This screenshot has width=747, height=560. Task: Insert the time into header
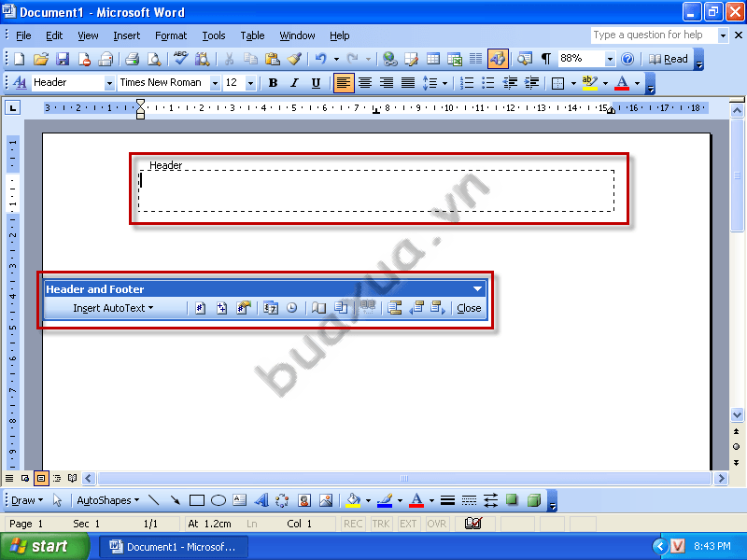(292, 308)
